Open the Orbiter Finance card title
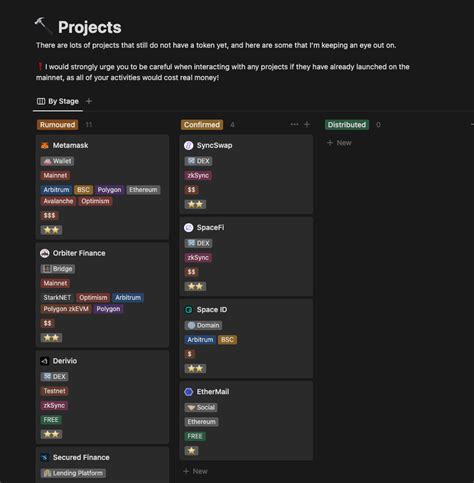This screenshot has width=474, height=483. coord(79,253)
